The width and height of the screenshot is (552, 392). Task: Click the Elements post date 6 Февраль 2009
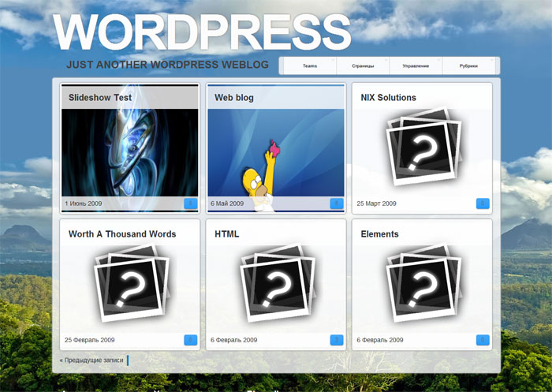(x=380, y=340)
